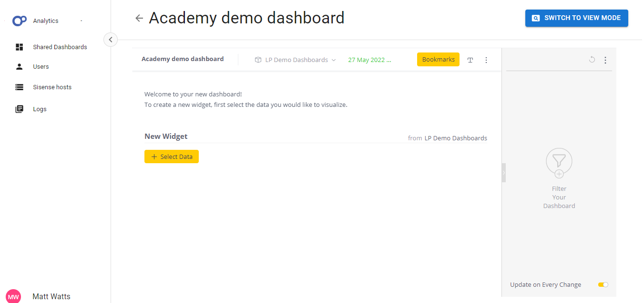Image resolution: width=644 pixels, height=303 pixels.
Task: Click Switch to View Mode
Action: coord(576,18)
